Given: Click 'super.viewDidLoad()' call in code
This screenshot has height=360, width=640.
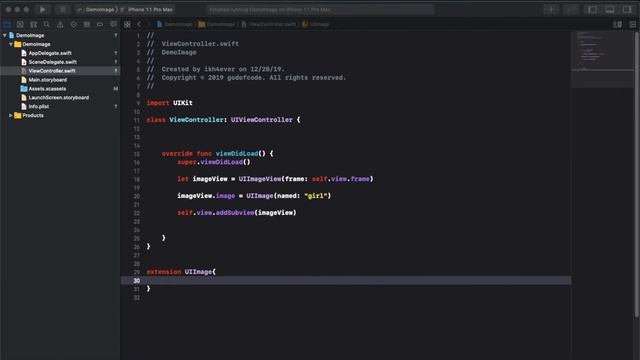Looking at the screenshot, I should coord(214,162).
